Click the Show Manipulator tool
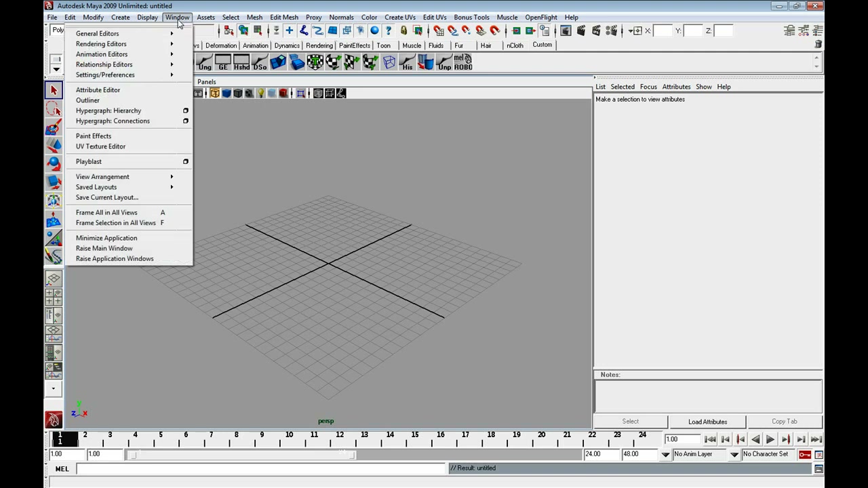The width and height of the screenshot is (868, 488). (x=54, y=238)
